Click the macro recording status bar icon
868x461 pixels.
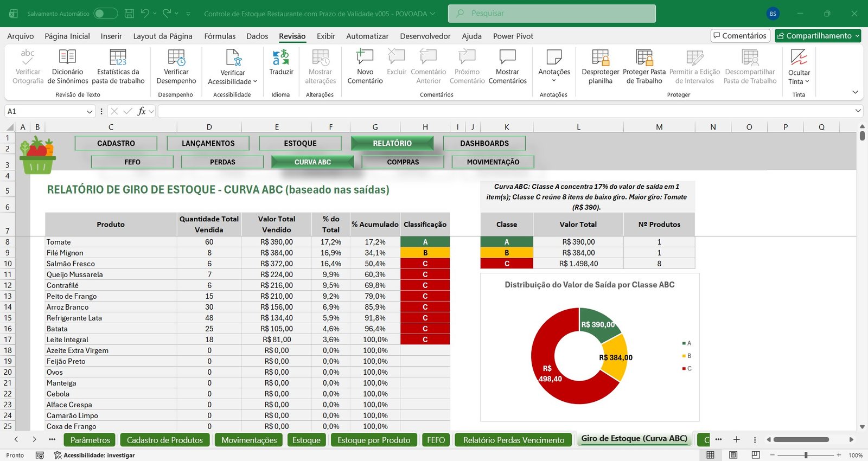tap(40, 455)
